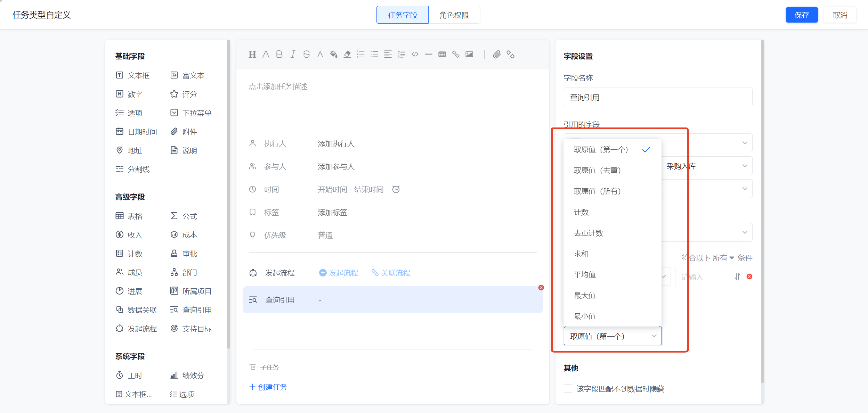Choose 最小值 aggregation option
868x413 pixels.
(x=613, y=316)
